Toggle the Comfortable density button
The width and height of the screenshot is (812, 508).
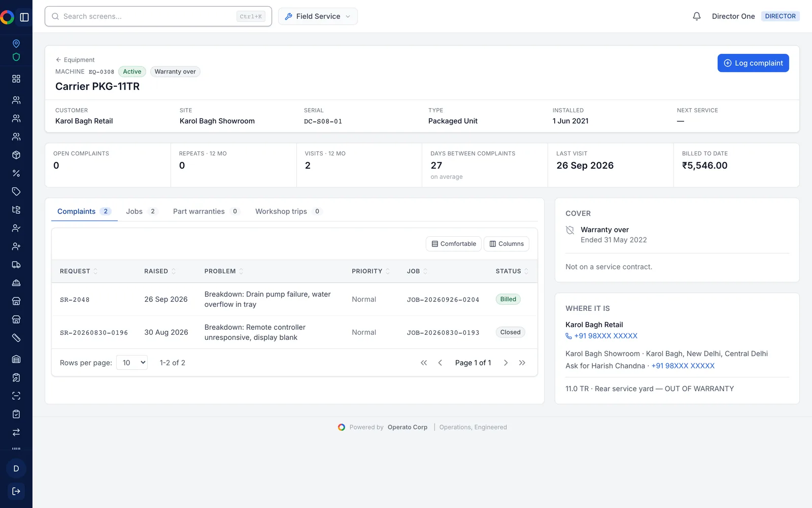[454, 244]
